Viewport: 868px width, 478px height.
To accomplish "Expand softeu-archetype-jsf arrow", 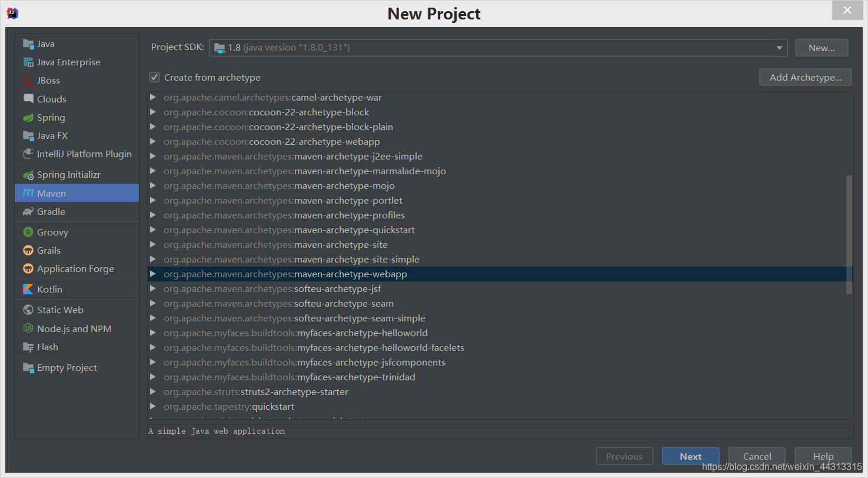I will (153, 288).
